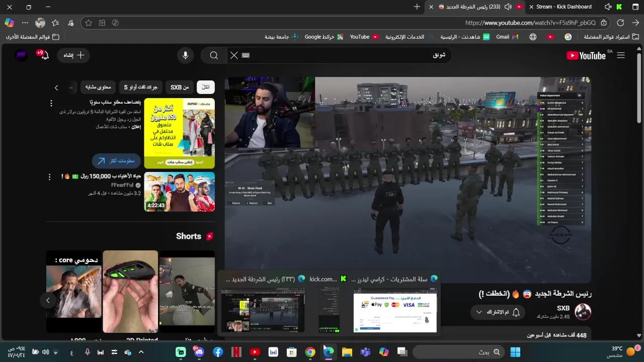Open the جامعة بيشة bookmark

282,37
